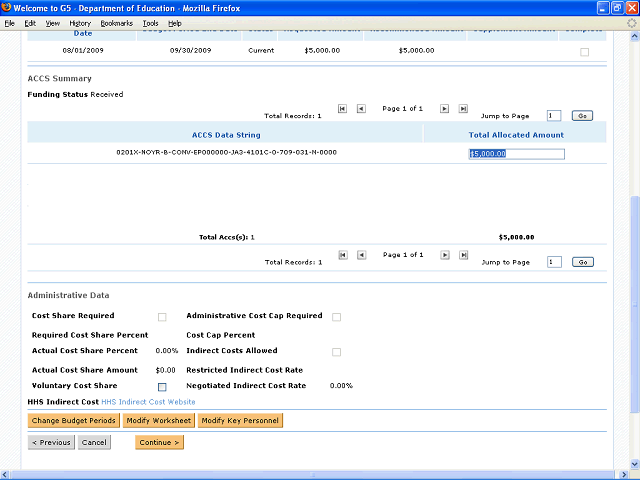This screenshot has width=640, height=480.
Task: Jump to last page using pager below Total Accs
Action: point(462,255)
